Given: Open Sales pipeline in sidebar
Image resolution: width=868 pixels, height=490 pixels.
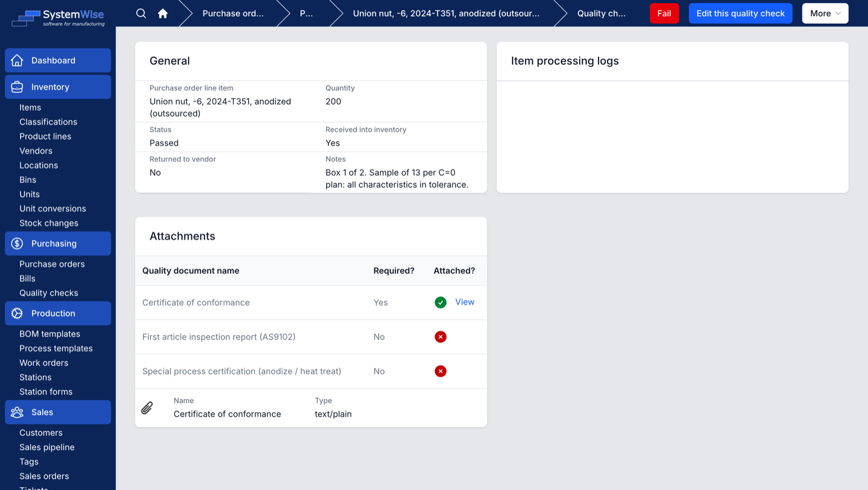Looking at the screenshot, I should tap(47, 447).
